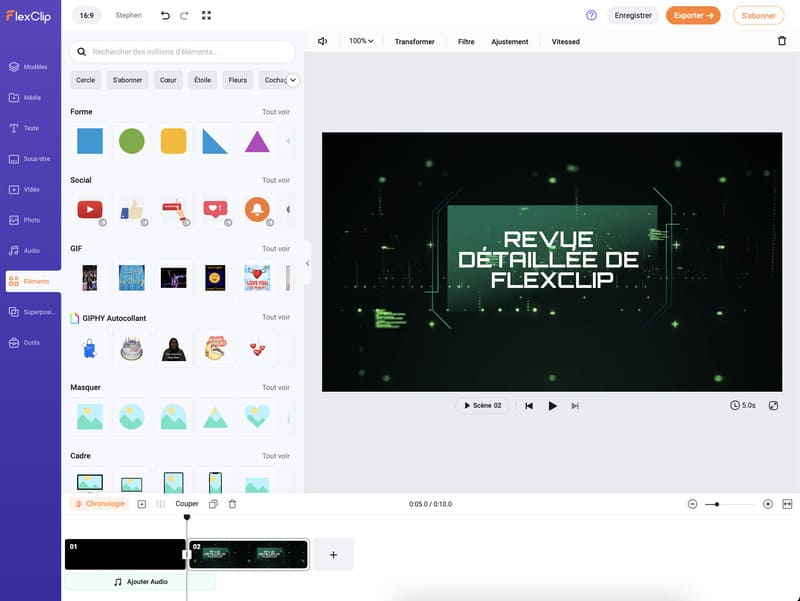Change the 16:9 aspect ratio
The width and height of the screenshot is (800, 601).
86,15
